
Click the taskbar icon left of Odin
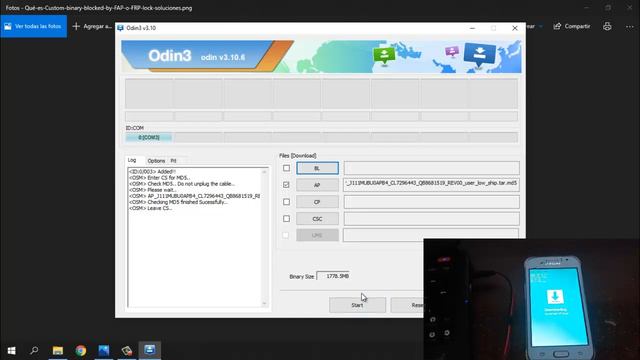127,350
